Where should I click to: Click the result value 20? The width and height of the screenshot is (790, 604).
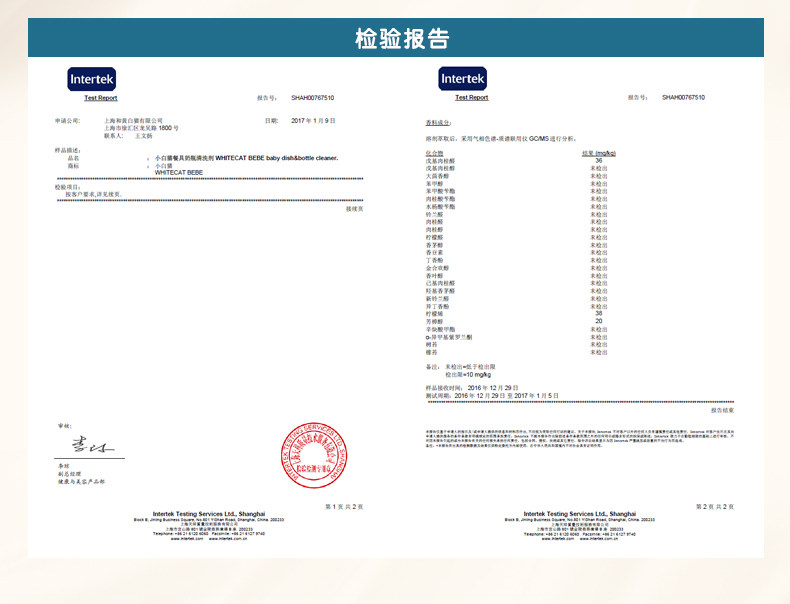click(599, 321)
